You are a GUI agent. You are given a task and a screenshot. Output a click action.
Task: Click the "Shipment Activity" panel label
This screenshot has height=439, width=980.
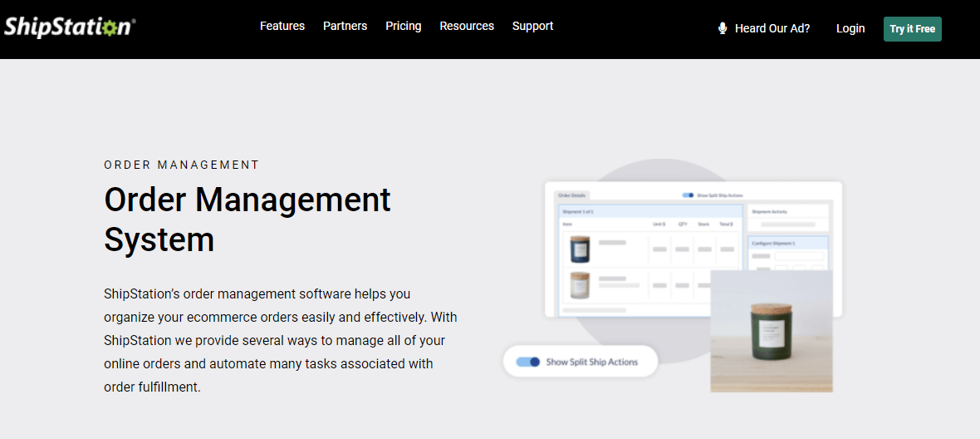pyautogui.click(x=769, y=211)
